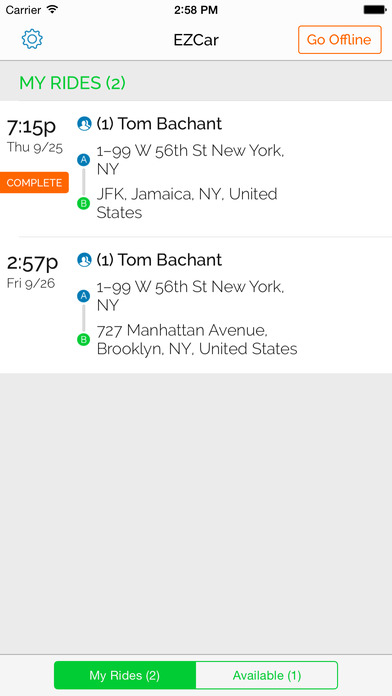Tap passenger icon on the 2:57p ride
The height and width of the screenshot is (696, 392).
84,260
